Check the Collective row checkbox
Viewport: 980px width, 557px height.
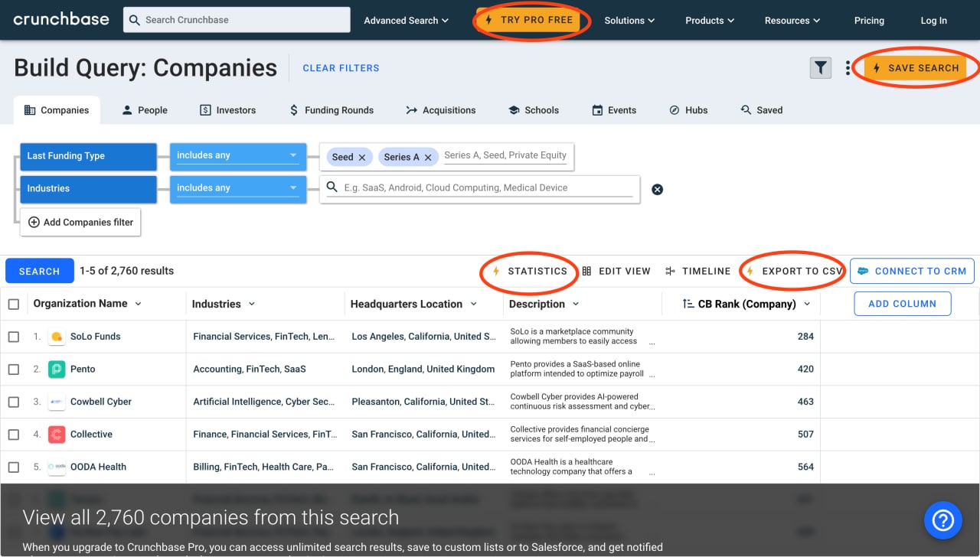point(14,435)
